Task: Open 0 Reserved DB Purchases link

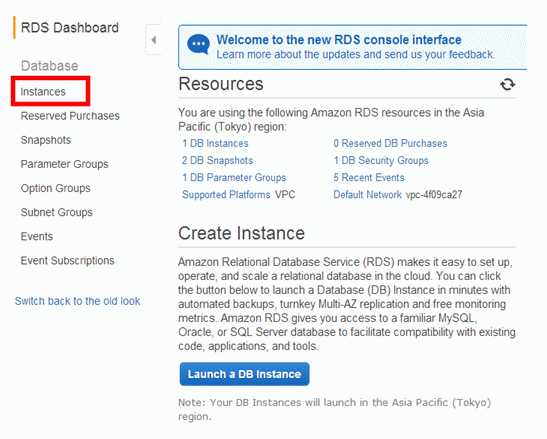Action: (390, 143)
